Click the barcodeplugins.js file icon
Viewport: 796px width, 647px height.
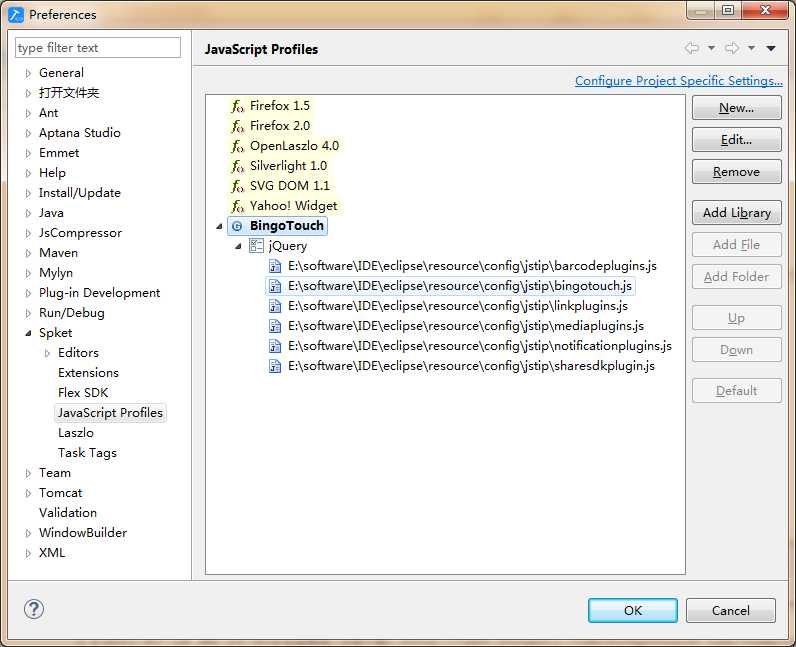click(275, 266)
